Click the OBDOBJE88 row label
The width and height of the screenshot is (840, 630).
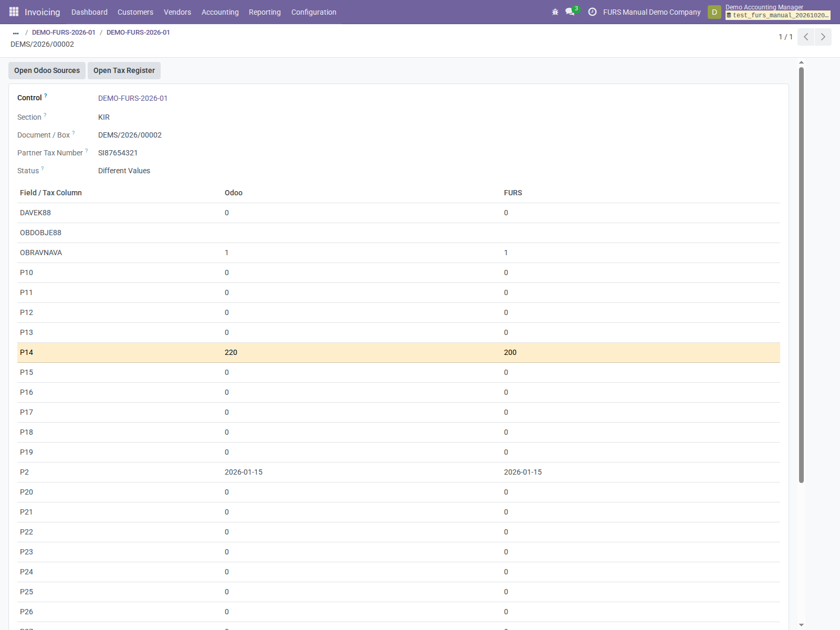[x=40, y=233]
